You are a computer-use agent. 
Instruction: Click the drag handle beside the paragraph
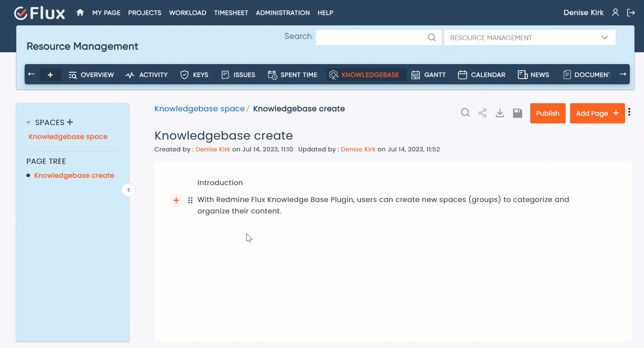190,201
